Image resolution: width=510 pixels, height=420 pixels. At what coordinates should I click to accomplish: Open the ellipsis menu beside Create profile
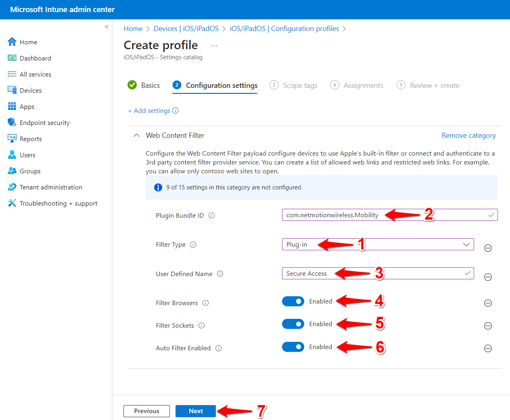(214, 46)
